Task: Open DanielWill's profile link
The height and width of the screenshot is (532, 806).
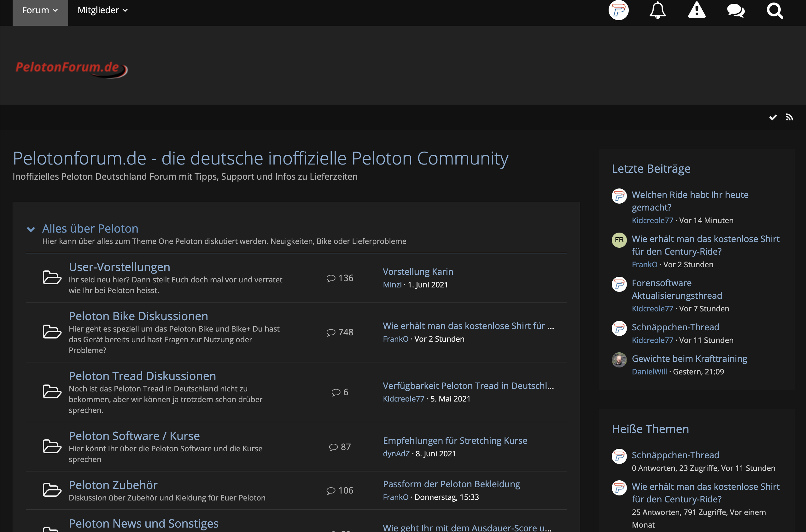Action: click(x=649, y=372)
